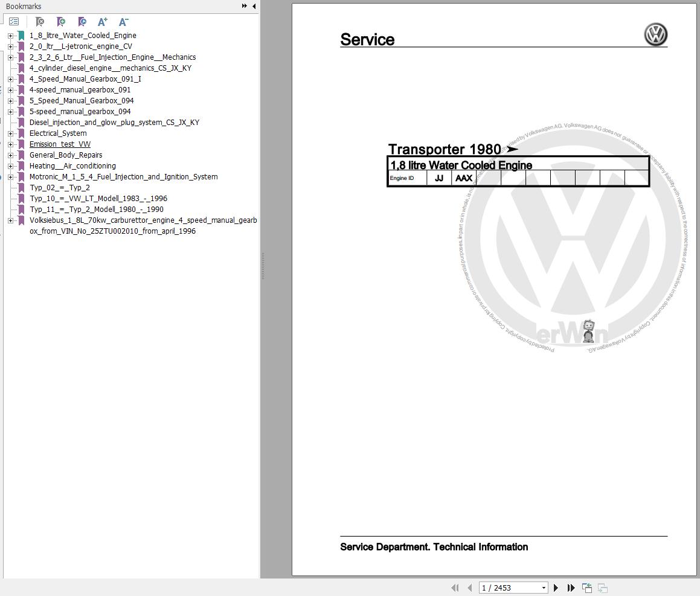Expand the 4_Speed_Manual_Gearbox_091_I bookmark
This screenshot has width=700, height=596.
10,79
